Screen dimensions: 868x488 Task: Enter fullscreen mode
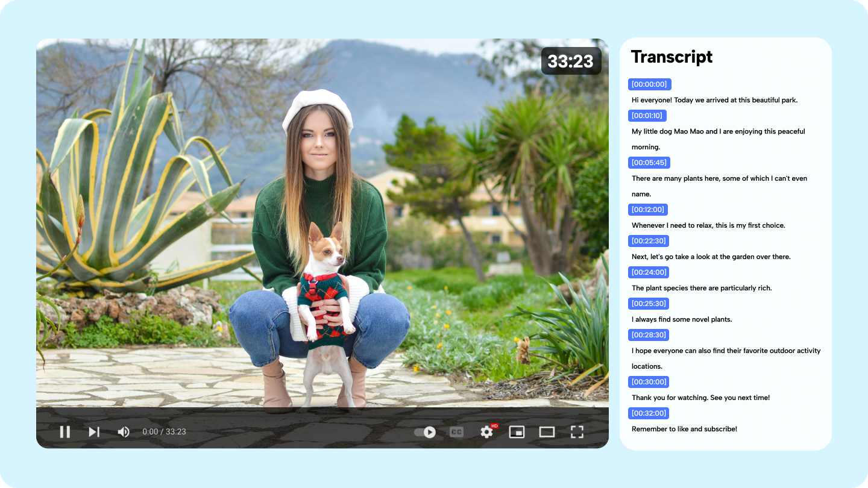tap(577, 431)
